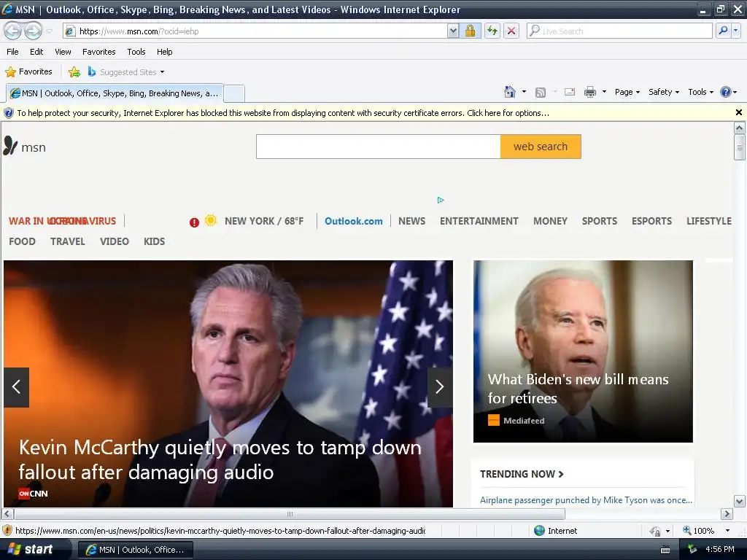Click the Home page icon
Screen dimensions: 747x560
pyautogui.click(x=510, y=91)
